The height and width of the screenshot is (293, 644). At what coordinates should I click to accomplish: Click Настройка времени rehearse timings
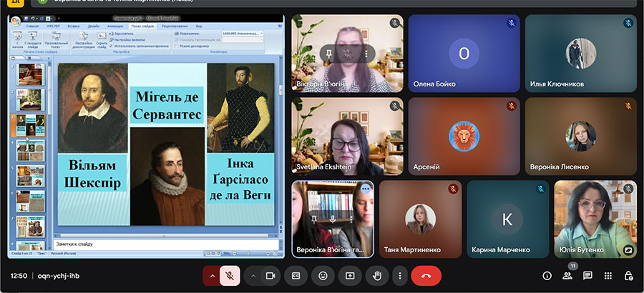click(127, 40)
